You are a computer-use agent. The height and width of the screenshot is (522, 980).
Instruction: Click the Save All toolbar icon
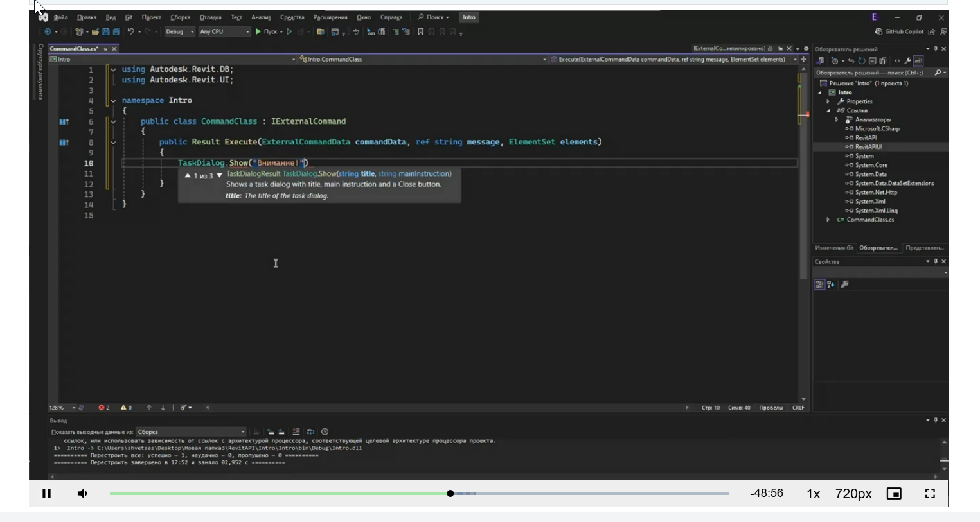pyautogui.click(x=116, y=31)
